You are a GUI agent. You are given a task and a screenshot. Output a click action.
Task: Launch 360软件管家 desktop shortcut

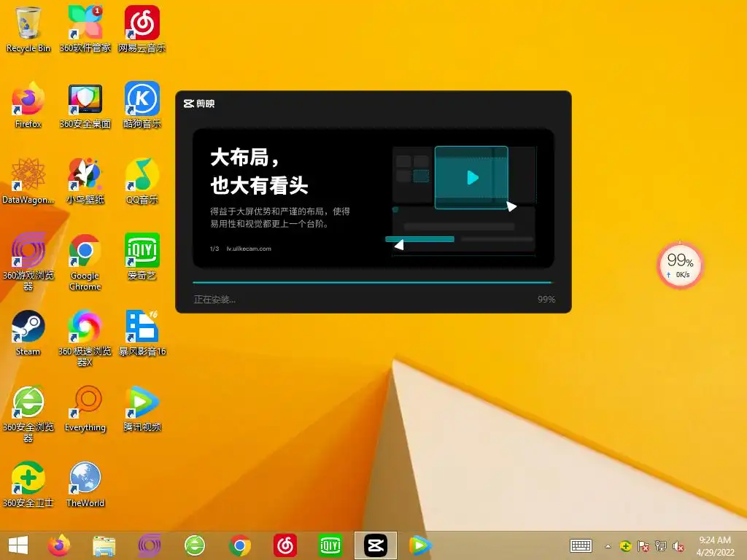(85, 28)
